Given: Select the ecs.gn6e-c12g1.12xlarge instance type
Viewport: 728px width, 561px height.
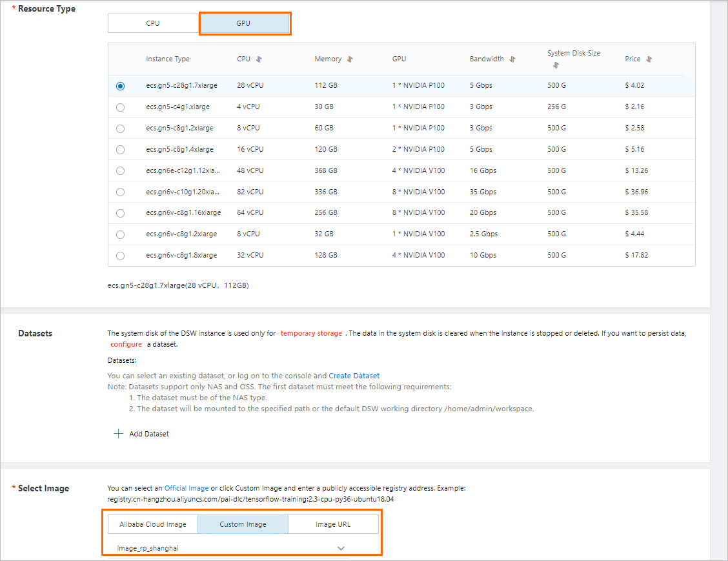Looking at the screenshot, I should point(120,170).
